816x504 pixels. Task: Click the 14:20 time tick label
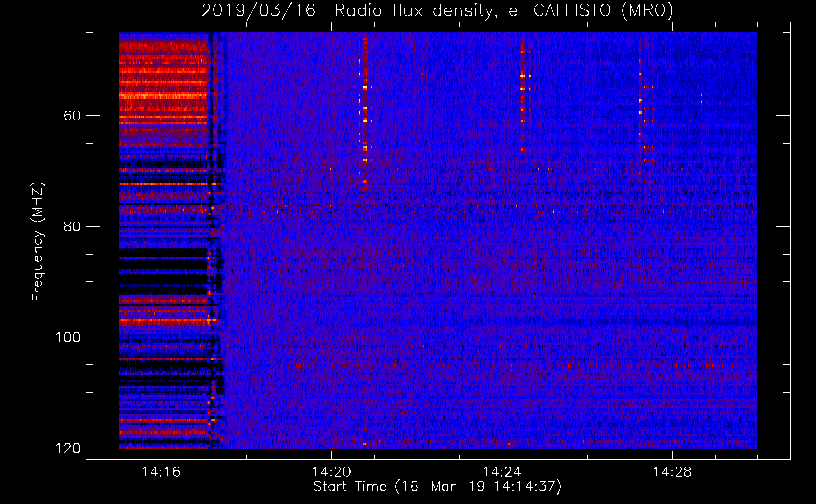click(331, 472)
